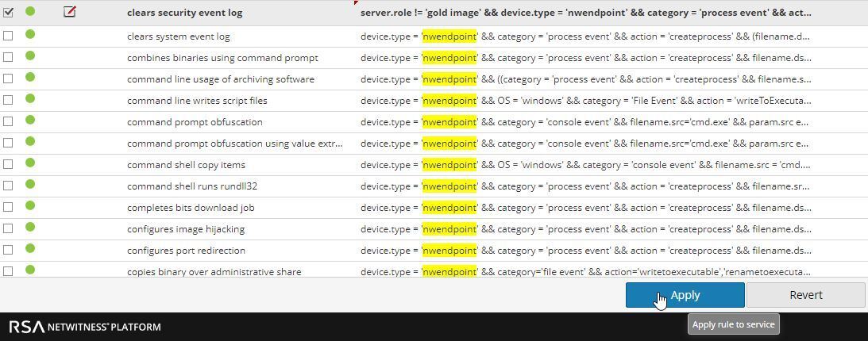Click the RSA NetWitness Platform logo
This screenshot has width=868, height=341.
(85, 327)
